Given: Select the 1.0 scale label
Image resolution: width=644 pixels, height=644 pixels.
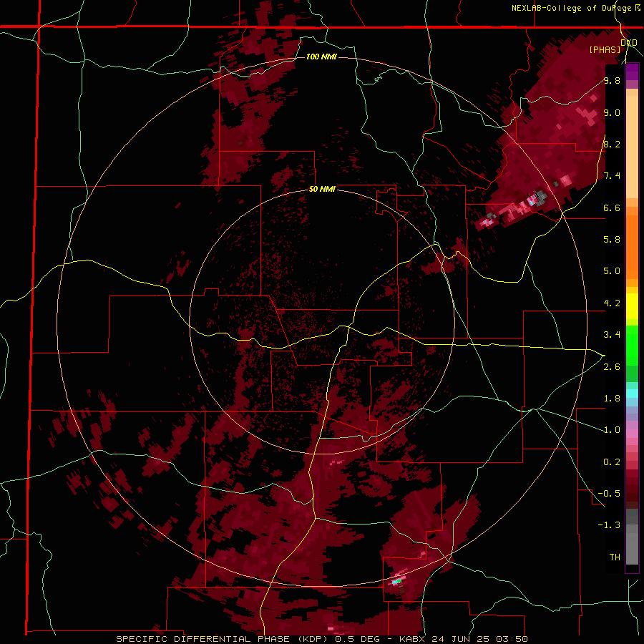Looking at the screenshot, I should tap(612, 430).
